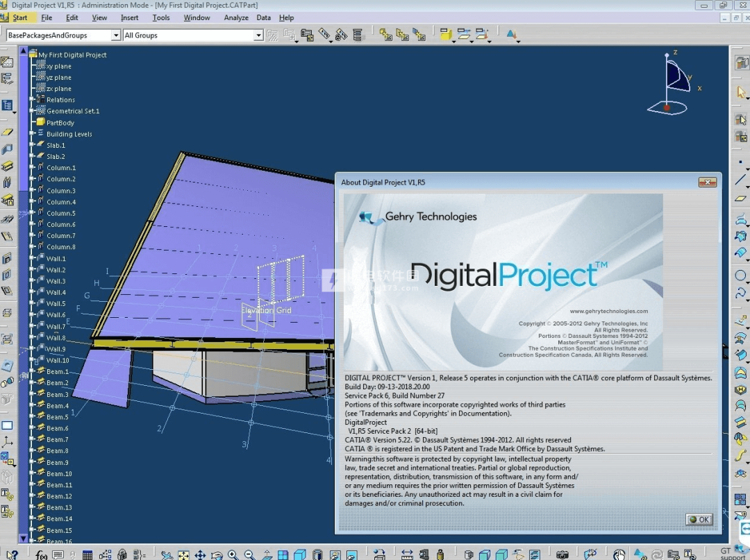Click the Multi-View four-pane icon

[x=283, y=554]
